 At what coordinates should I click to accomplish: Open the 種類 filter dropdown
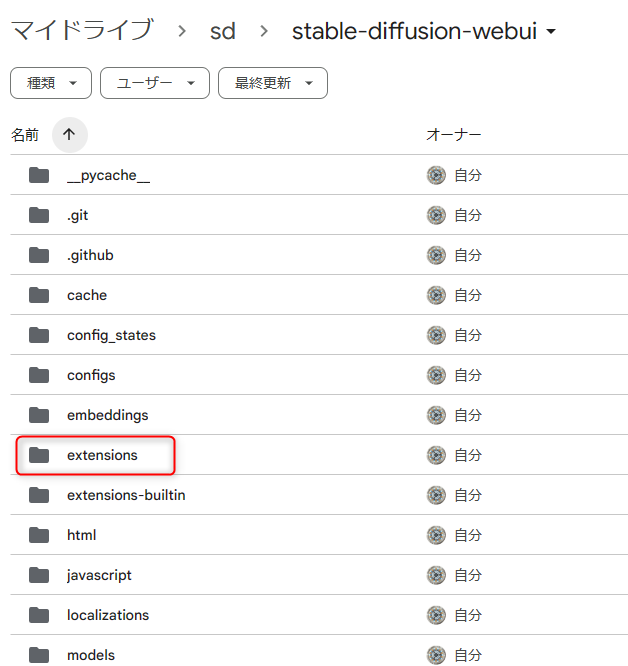pyautogui.click(x=51, y=83)
